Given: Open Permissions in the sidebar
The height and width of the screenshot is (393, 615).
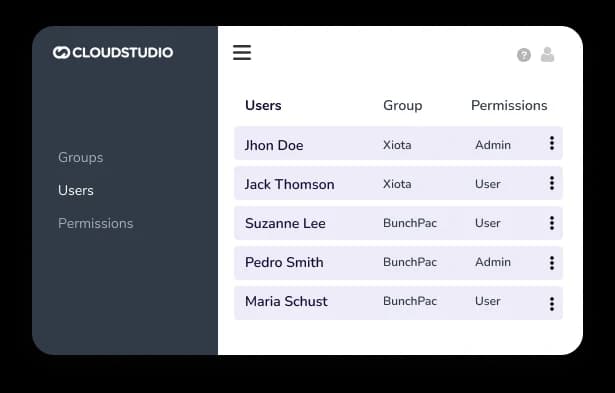Looking at the screenshot, I should click(96, 224).
